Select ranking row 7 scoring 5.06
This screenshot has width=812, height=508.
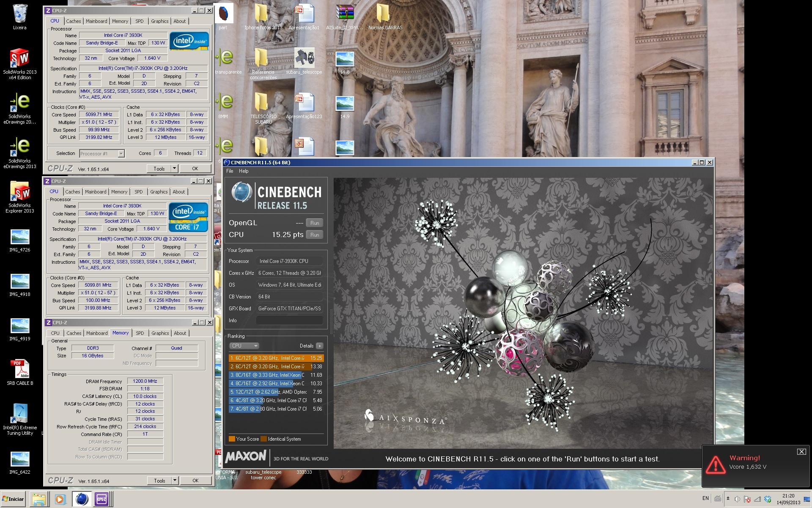(276, 409)
